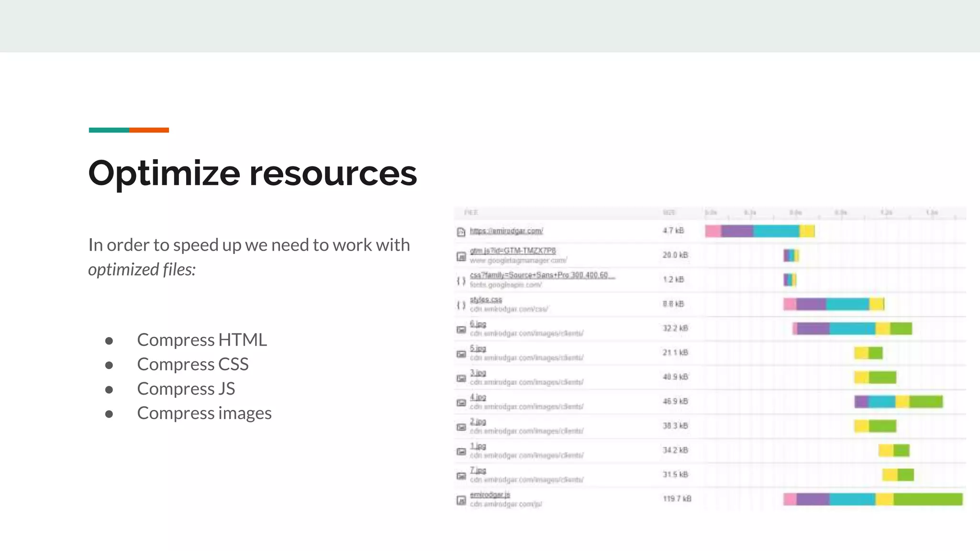Click the 40.9 kB size value

(x=675, y=377)
